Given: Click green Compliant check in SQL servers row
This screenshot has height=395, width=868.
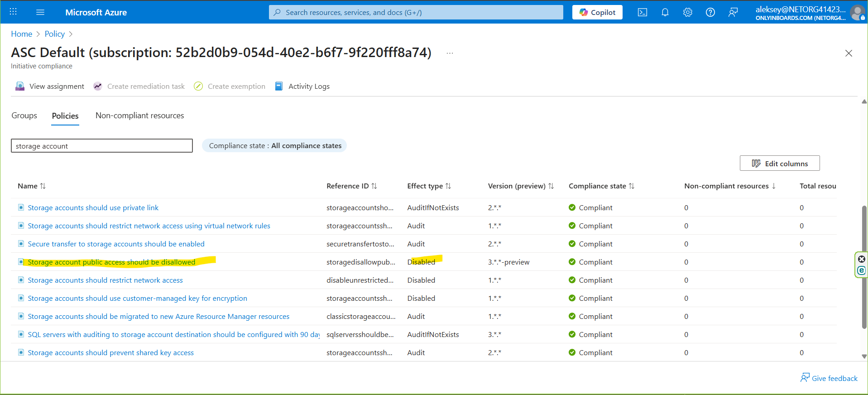Looking at the screenshot, I should [x=572, y=334].
